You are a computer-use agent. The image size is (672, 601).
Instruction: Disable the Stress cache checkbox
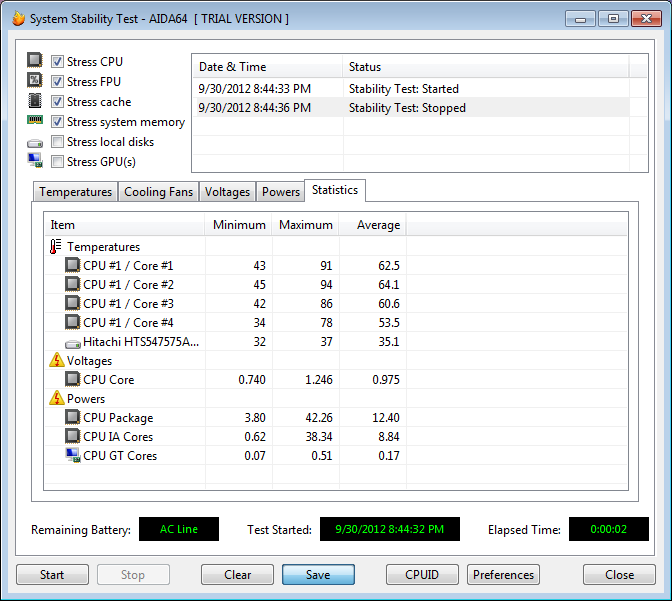point(57,102)
